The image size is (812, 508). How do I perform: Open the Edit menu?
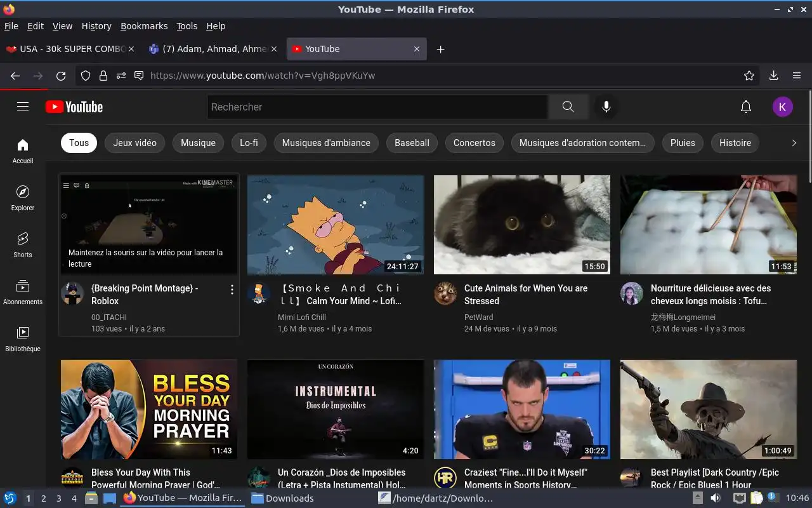36,26
